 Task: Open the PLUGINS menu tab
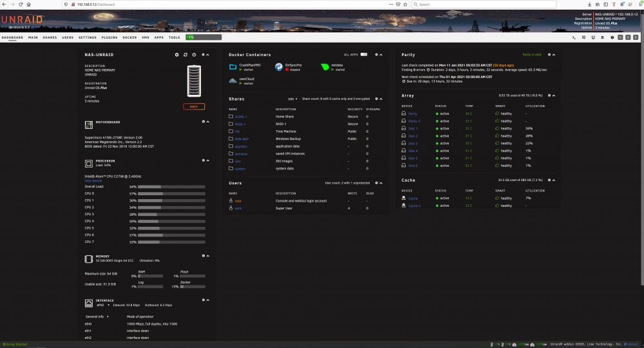[x=109, y=37]
